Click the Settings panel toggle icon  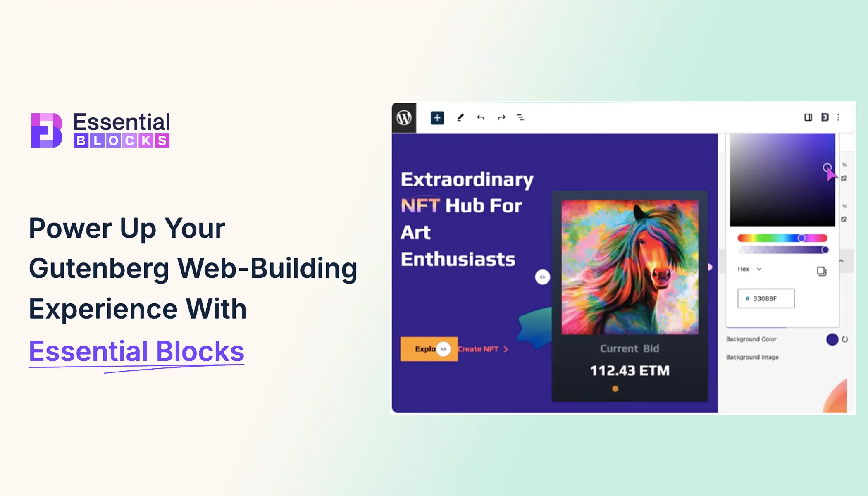coord(808,117)
